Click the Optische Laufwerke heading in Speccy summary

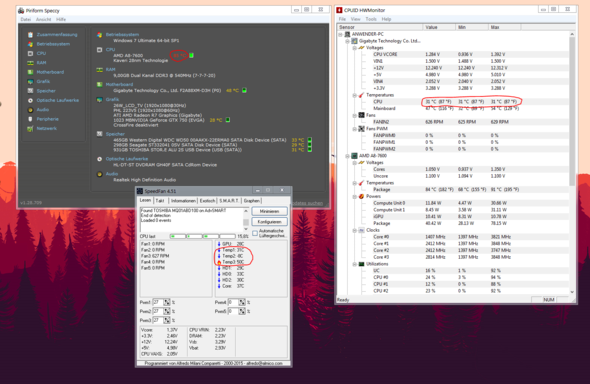(127, 159)
